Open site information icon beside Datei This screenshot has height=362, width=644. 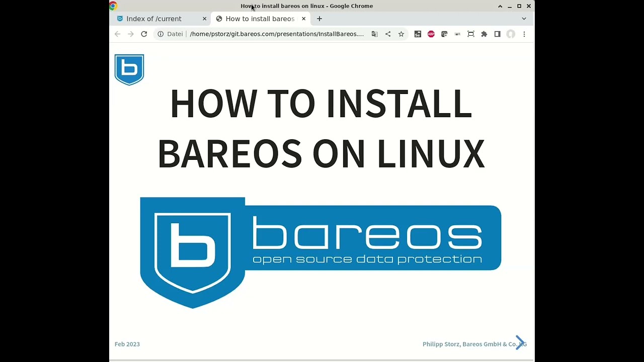160,34
